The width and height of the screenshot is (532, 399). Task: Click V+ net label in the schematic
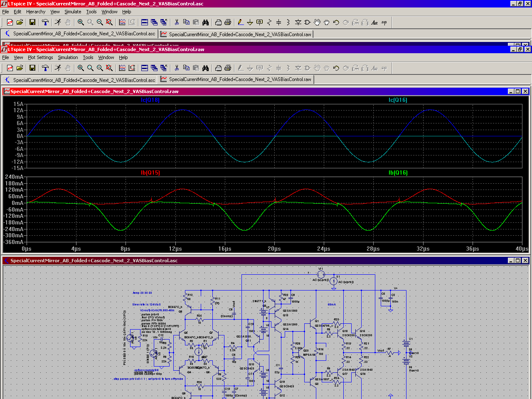(396, 288)
